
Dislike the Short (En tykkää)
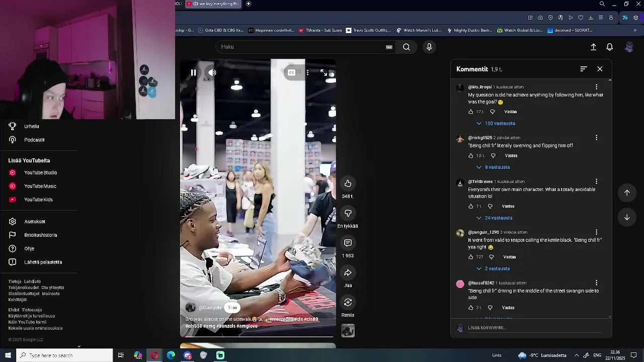[348, 213]
